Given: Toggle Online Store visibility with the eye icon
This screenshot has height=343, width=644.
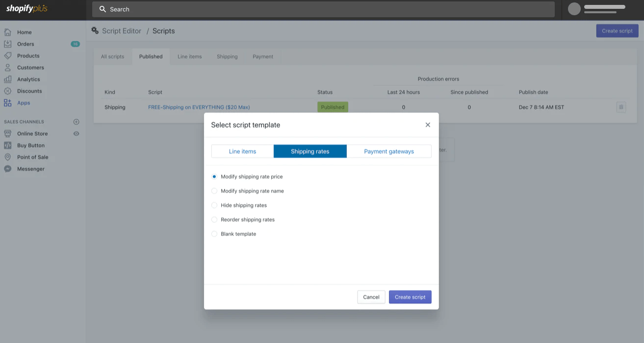Looking at the screenshot, I should click(76, 133).
